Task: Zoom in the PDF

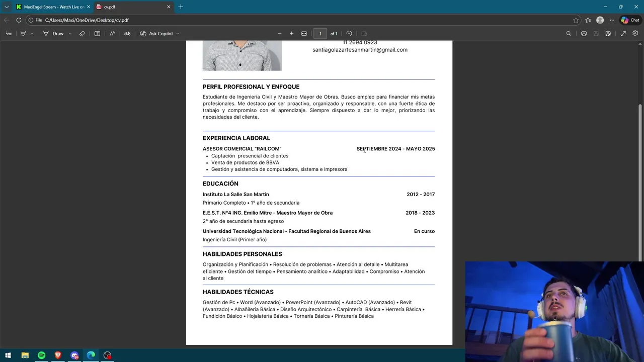Action: point(291,34)
